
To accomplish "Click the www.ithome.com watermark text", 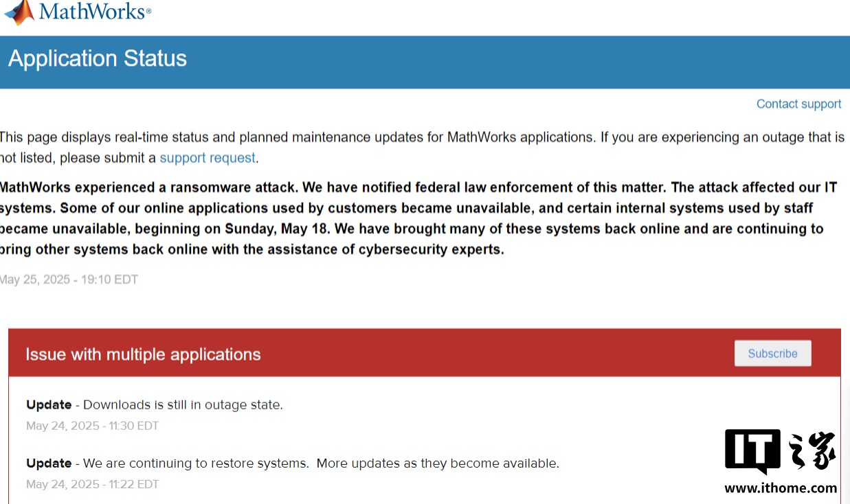I will click(781, 488).
